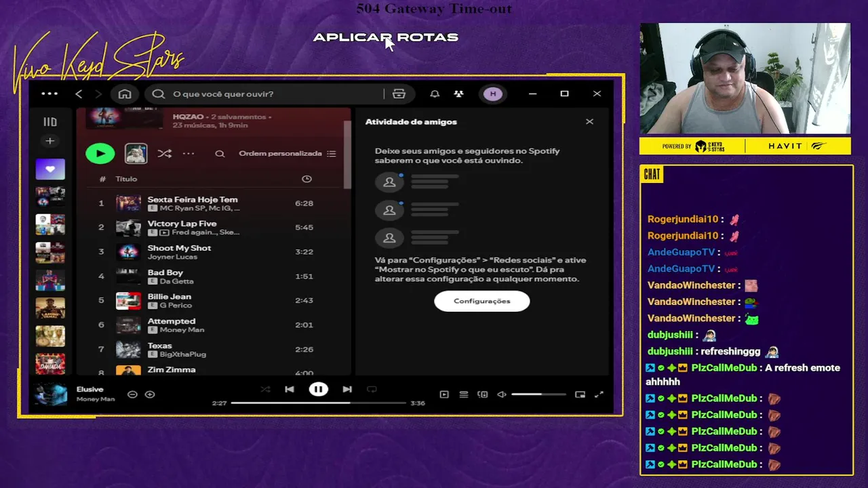Open the second sidebar playlist thumbnail
This screenshot has width=868, height=488.
(50, 224)
